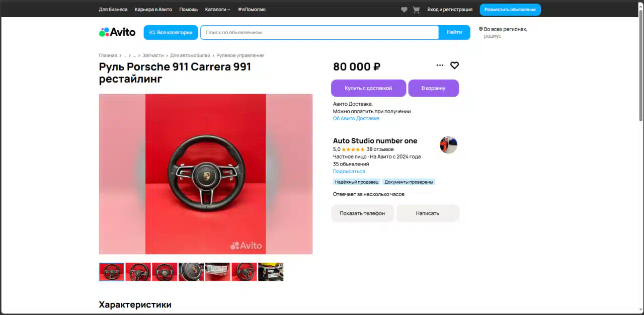
Task: Open the shopping cart icon
Action: point(416,10)
